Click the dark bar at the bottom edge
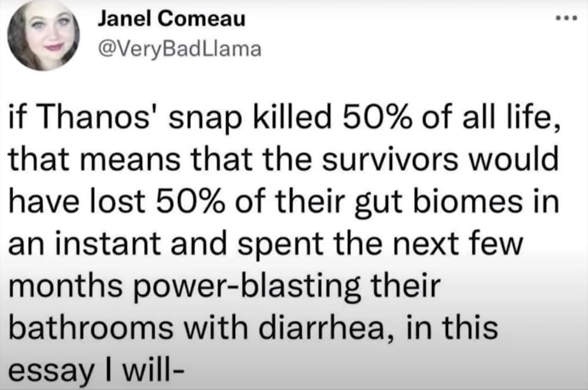This screenshot has height=390, width=588. tap(294, 388)
